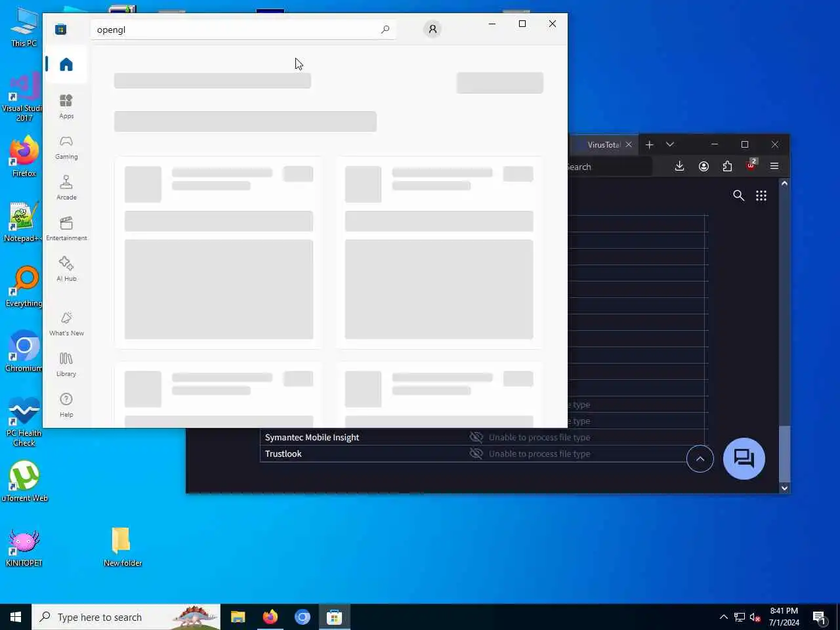Open the Entertainment section in Store
Image resolution: width=840 pixels, height=630 pixels.
tap(66, 228)
